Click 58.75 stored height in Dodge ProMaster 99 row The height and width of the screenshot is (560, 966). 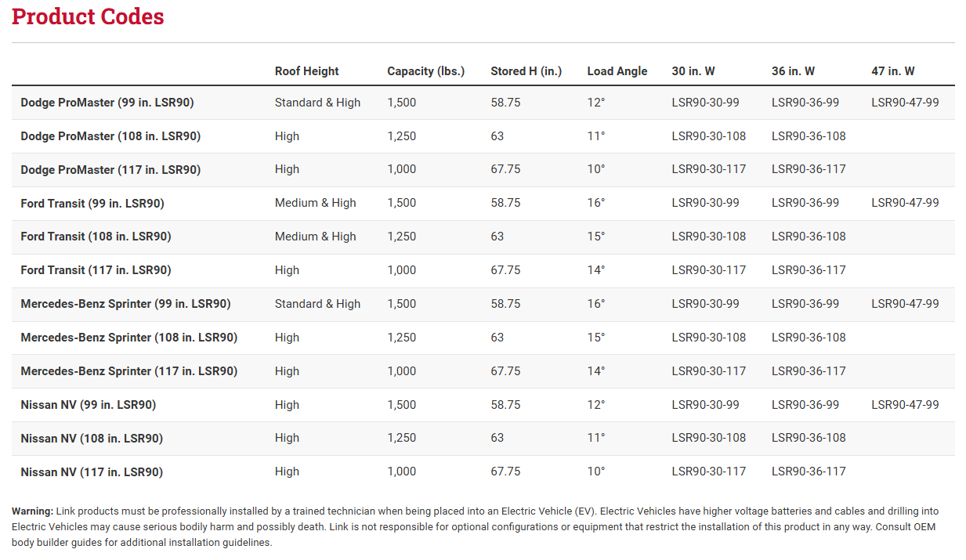[x=505, y=103]
